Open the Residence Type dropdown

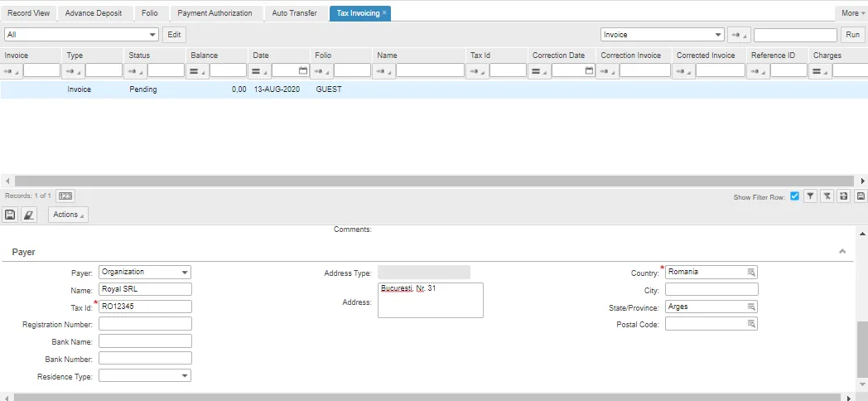coord(145,376)
